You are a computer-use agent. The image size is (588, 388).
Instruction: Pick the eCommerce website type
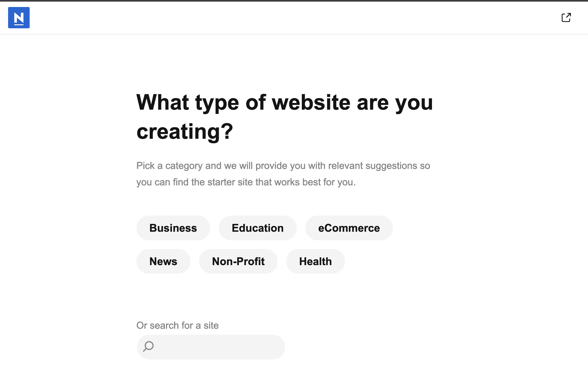[349, 228]
